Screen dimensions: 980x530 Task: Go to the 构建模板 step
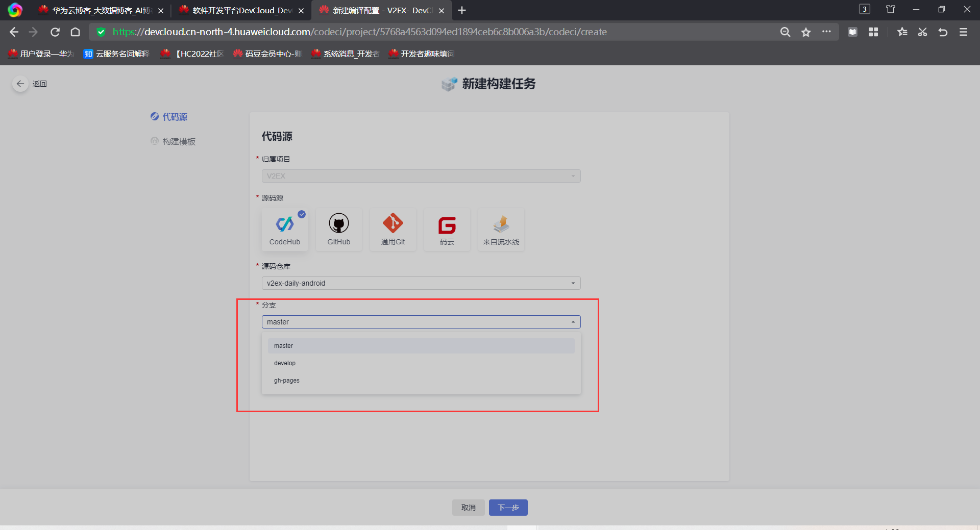click(x=173, y=141)
